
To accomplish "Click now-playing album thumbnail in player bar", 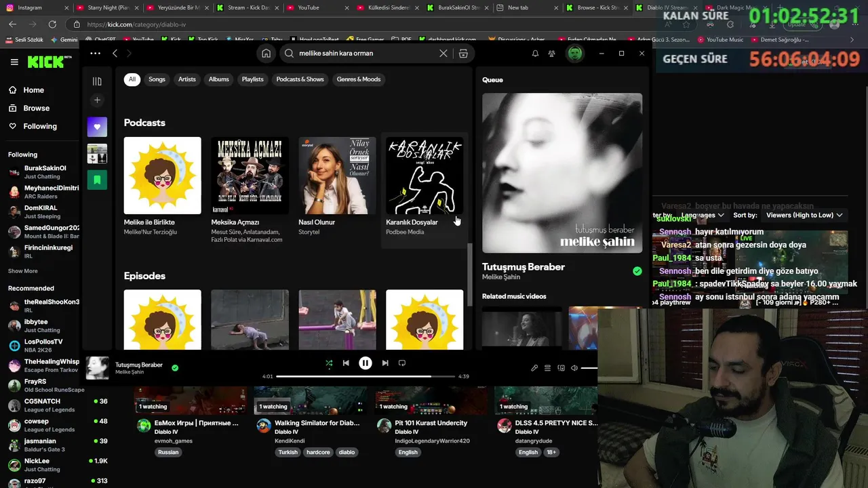I will click(97, 368).
